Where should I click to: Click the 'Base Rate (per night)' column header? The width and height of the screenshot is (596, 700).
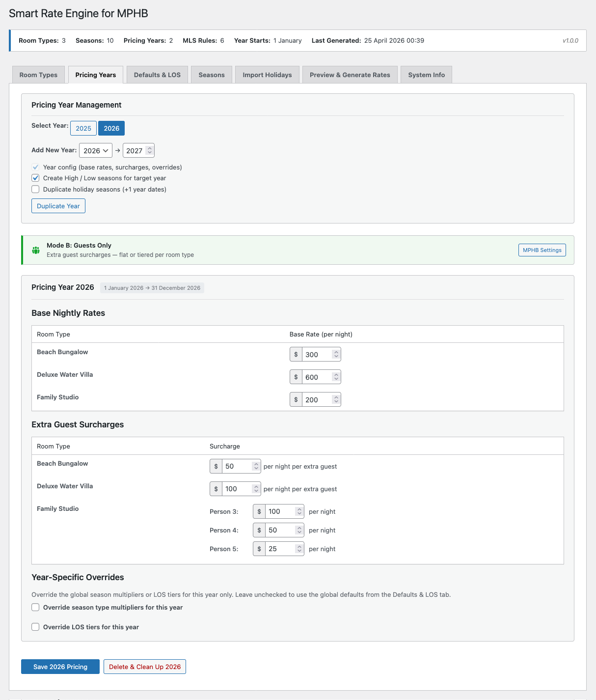pyautogui.click(x=321, y=334)
